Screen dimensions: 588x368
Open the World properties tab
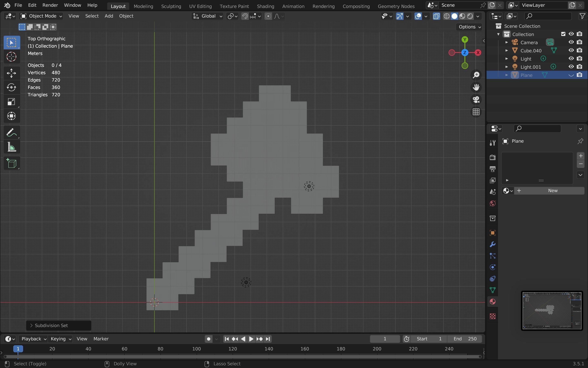(492, 203)
